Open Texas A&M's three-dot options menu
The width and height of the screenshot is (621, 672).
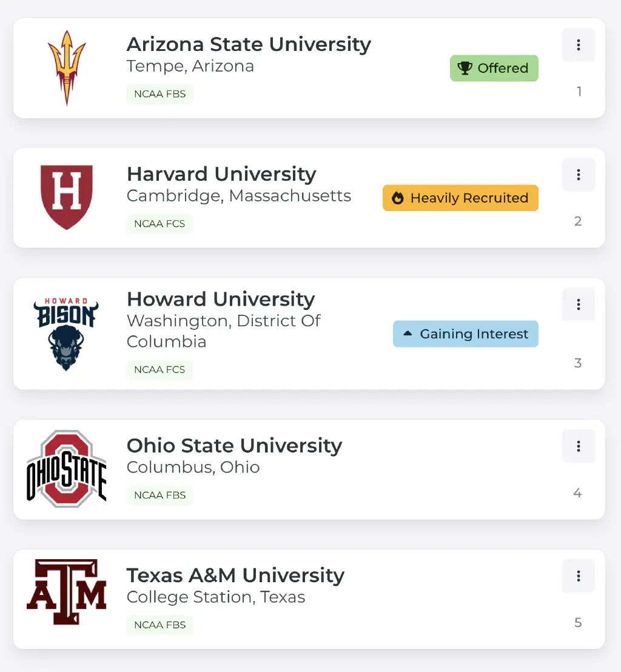[579, 576]
